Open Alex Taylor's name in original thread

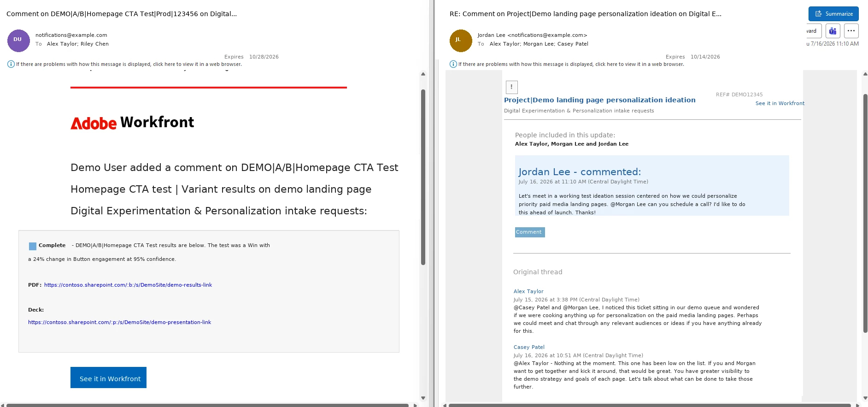tap(528, 291)
